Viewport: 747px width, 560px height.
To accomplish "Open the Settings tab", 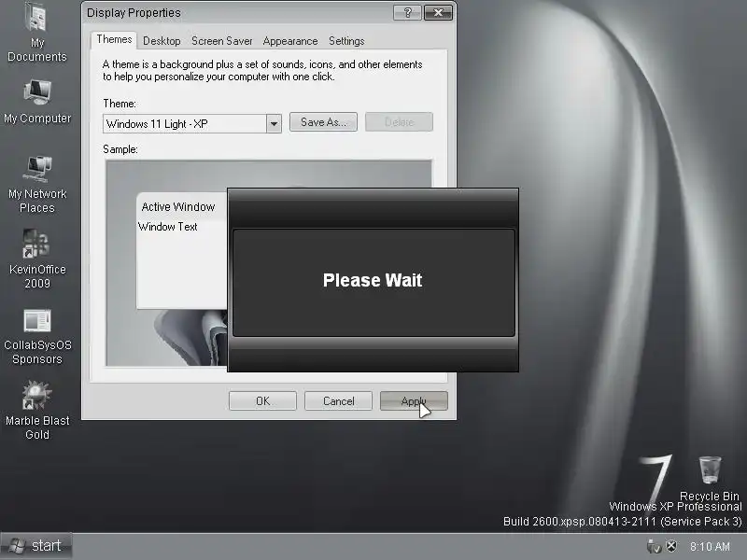I will pos(346,41).
